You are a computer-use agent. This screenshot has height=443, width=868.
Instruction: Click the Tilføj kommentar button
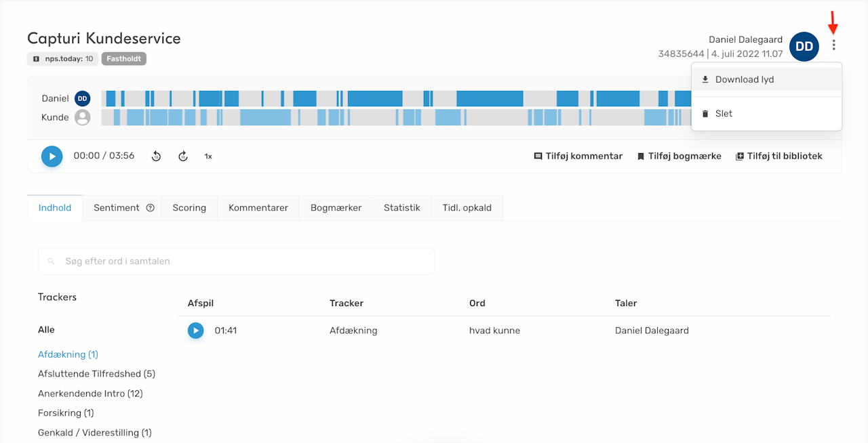[578, 156]
